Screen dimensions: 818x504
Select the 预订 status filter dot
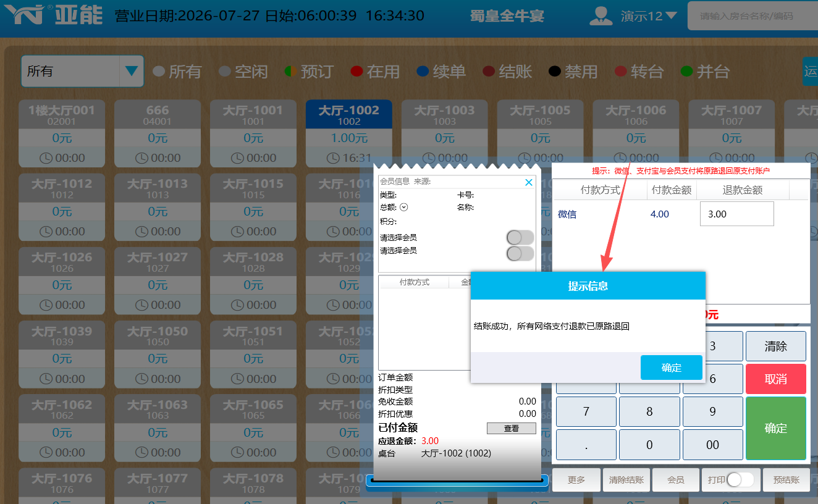290,72
